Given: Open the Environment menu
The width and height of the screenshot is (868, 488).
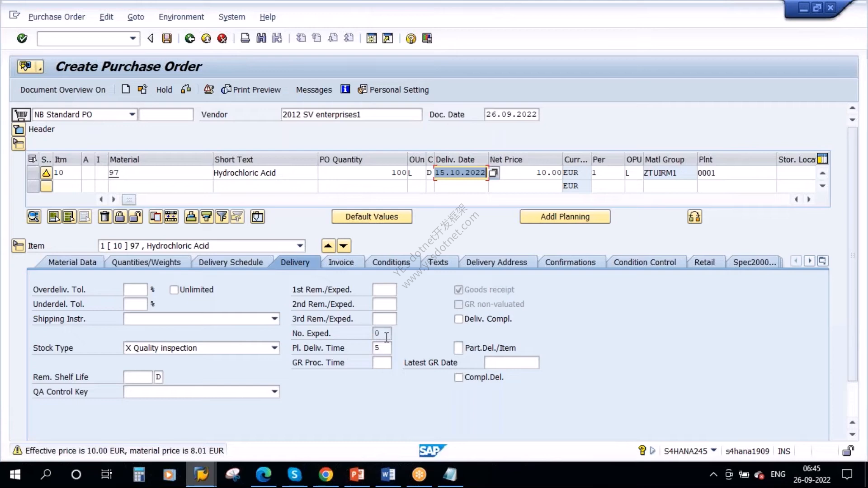Looking at the screenshot, I should [181, 17].
